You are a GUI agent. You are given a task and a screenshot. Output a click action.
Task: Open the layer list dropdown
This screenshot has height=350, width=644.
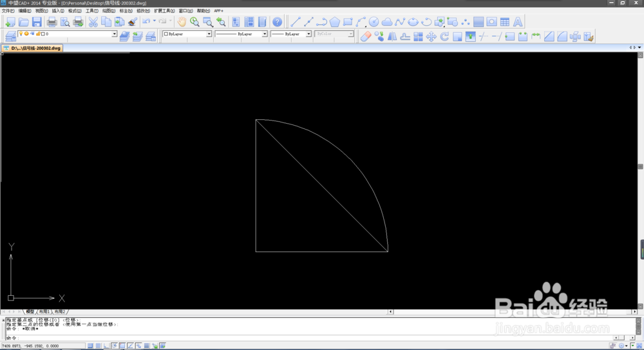coord(115,34)
